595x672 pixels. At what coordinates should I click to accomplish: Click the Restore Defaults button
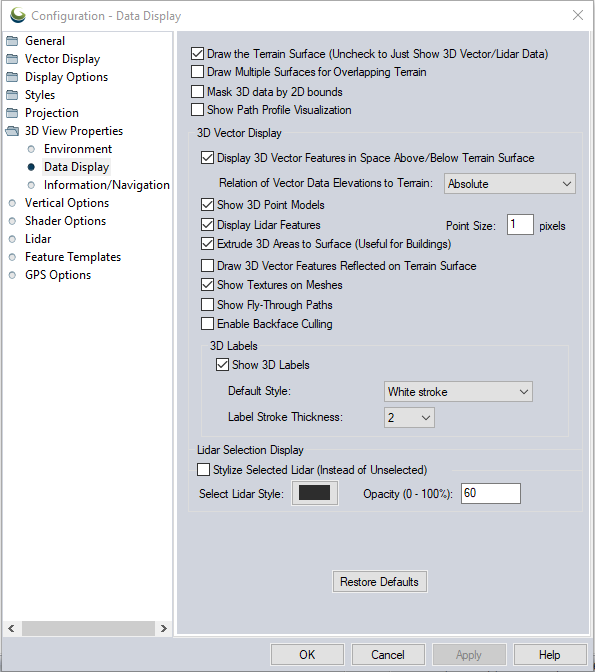point(379,582)
